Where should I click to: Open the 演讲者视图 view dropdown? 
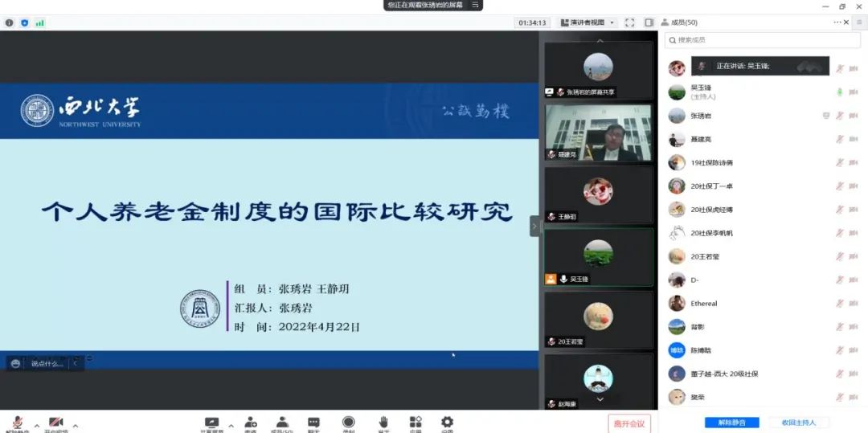click(x=588, y=22)
